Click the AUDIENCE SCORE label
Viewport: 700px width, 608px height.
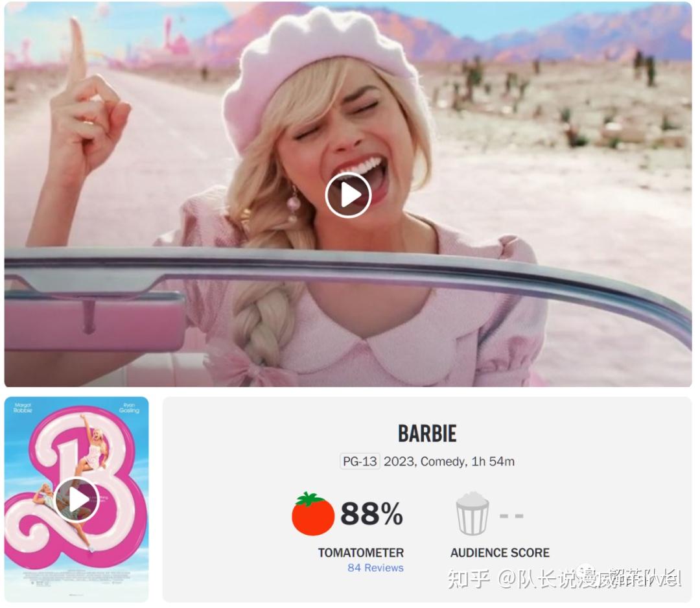point(500,553)
